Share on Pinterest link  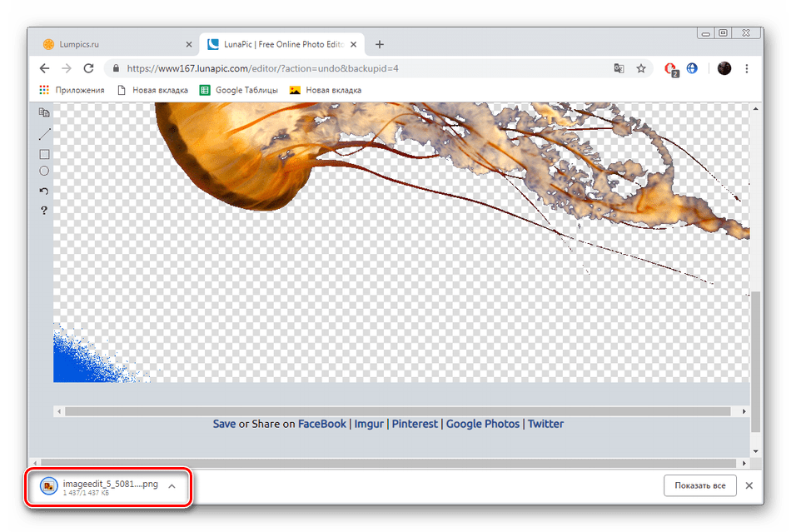(x=415, y=424)
